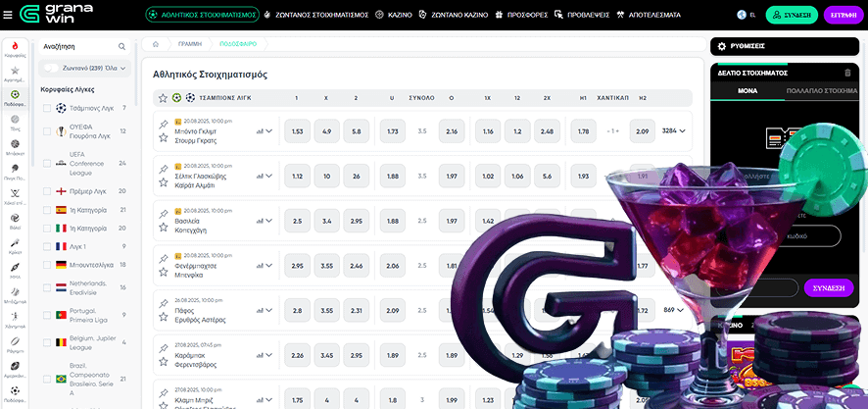Click the ΣΥΝΔΕΣΗ button in betslip

click(828, 288)
